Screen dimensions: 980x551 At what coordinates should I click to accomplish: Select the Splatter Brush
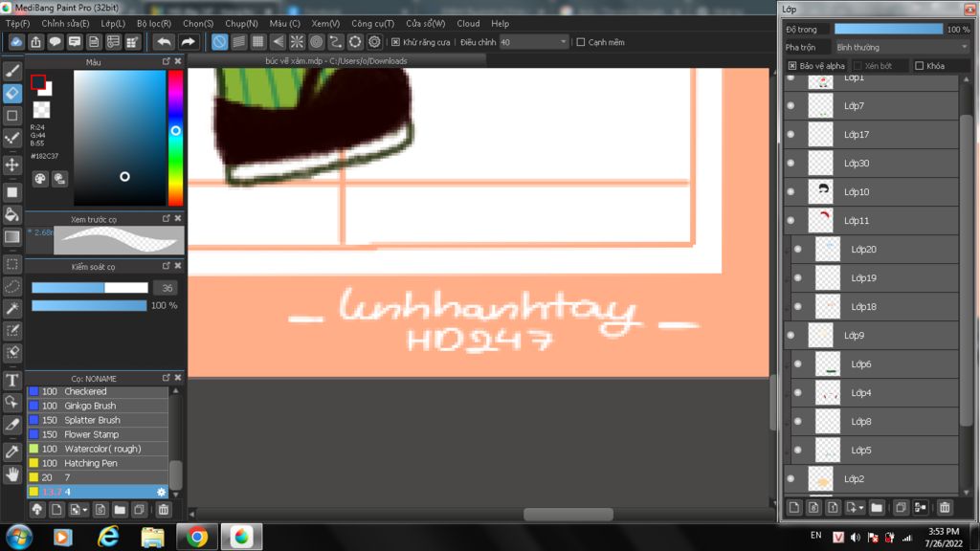(98, 420)
